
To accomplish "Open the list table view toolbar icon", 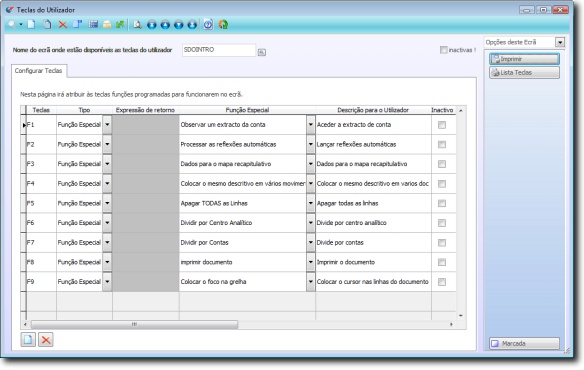I will (x=93, y=25).
